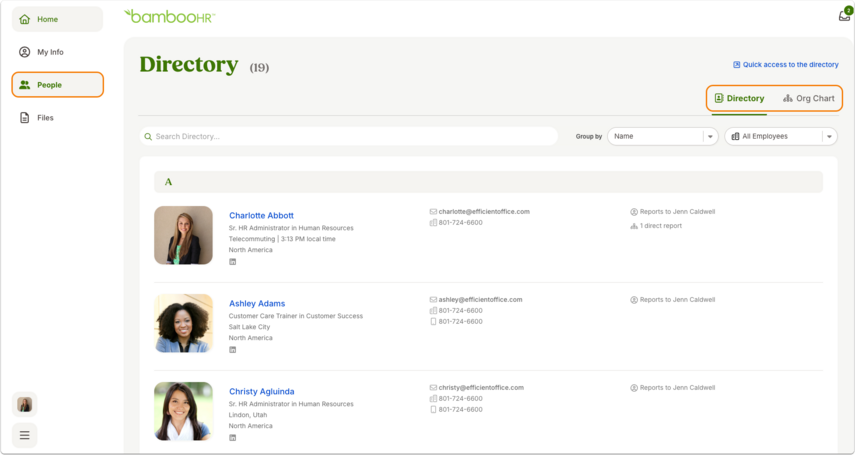
Task: Open Ashley Adams' profile name link
Action: point(257,303)
